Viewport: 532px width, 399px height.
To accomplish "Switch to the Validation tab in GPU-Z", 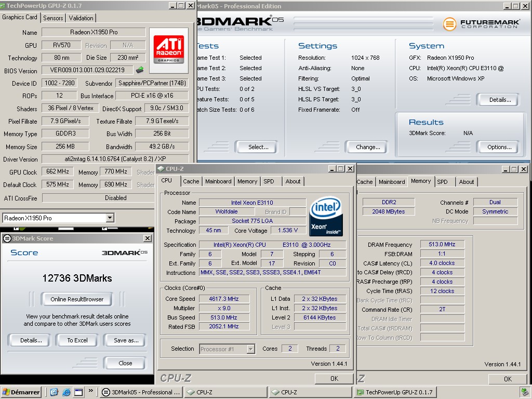I will coord(81,18).
